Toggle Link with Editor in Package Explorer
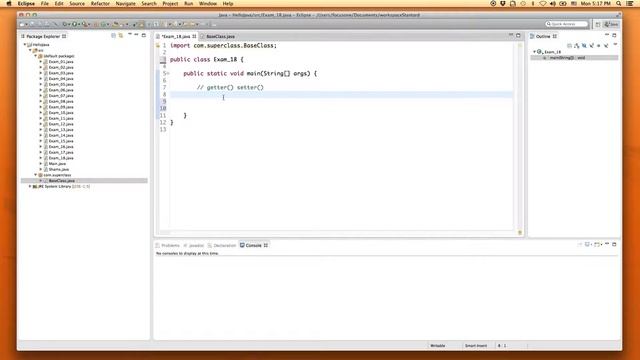This screenshot has width=640, height=360. (121, 36)
